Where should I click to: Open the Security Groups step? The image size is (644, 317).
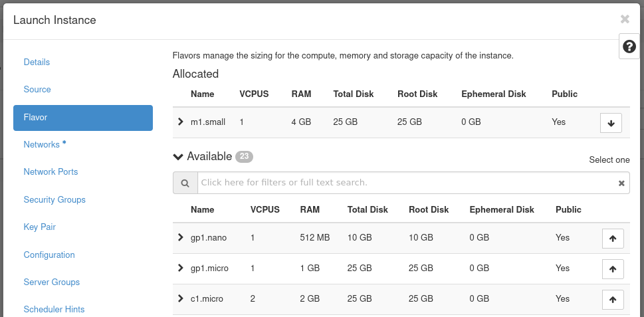54,199
